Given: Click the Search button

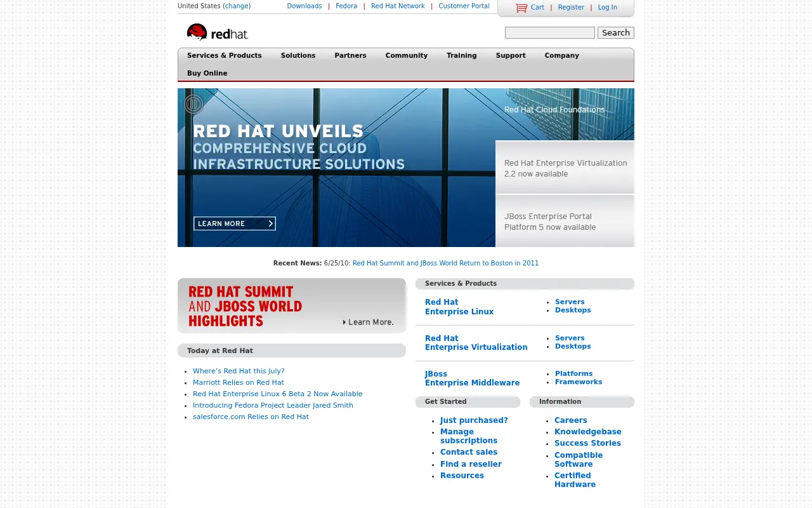Looking at the screenshot, I should click(x=616, y=33).
